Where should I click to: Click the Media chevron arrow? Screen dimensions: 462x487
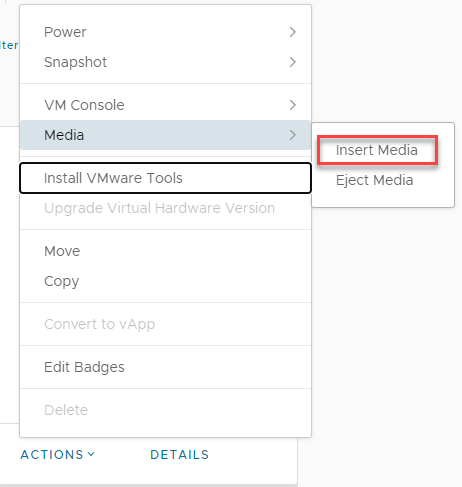[293, 135]
